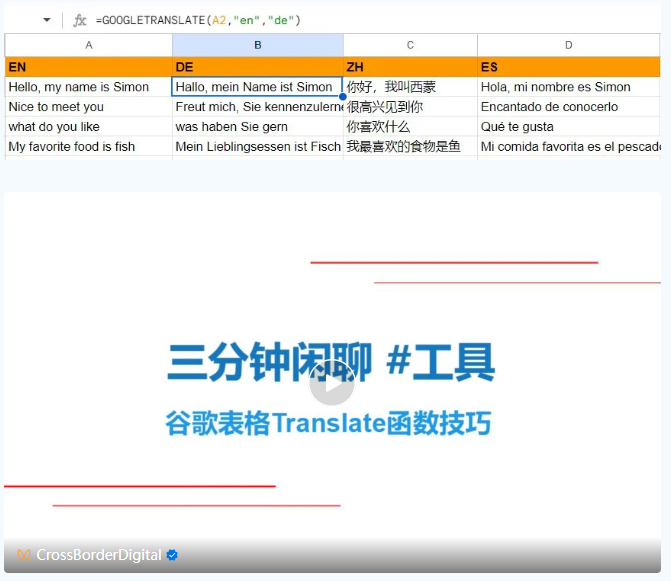Click the play button on the video

click(332, 383)
